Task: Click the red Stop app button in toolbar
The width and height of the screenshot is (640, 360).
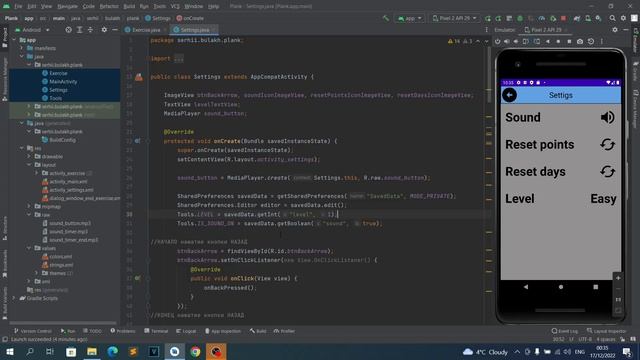Action: [564, 18]
